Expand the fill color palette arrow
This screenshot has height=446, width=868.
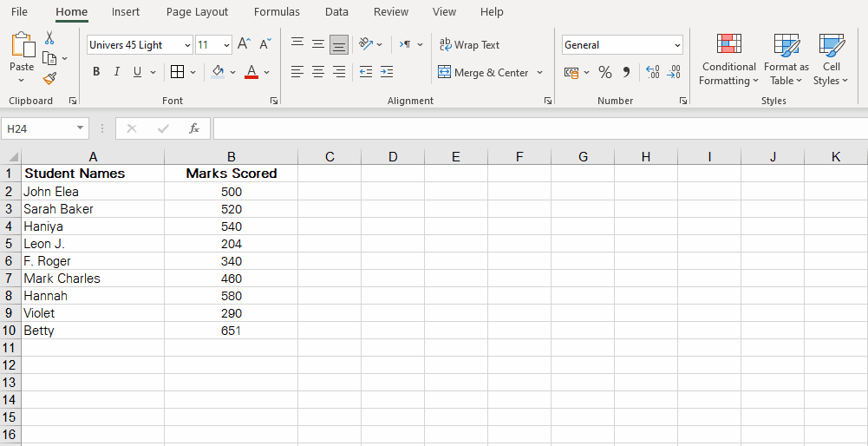coord(232,73)
